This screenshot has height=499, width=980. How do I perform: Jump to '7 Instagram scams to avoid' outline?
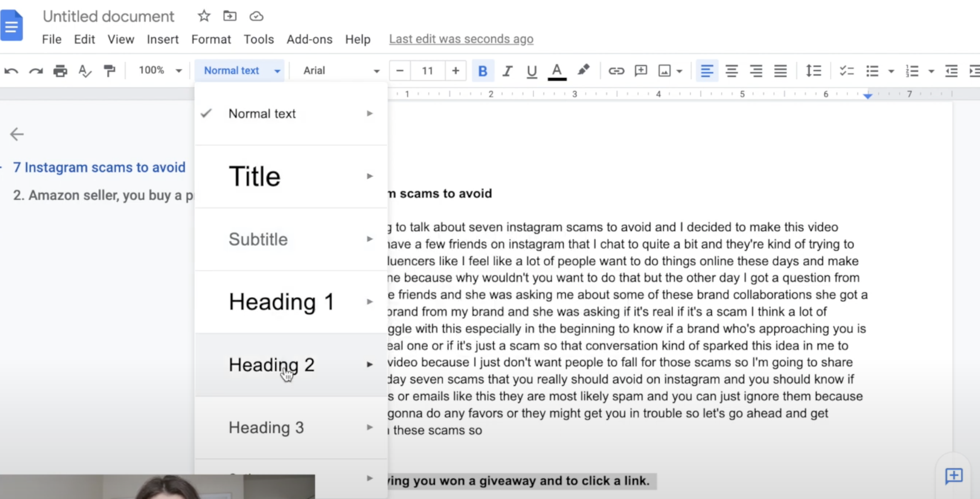(99, 167)
